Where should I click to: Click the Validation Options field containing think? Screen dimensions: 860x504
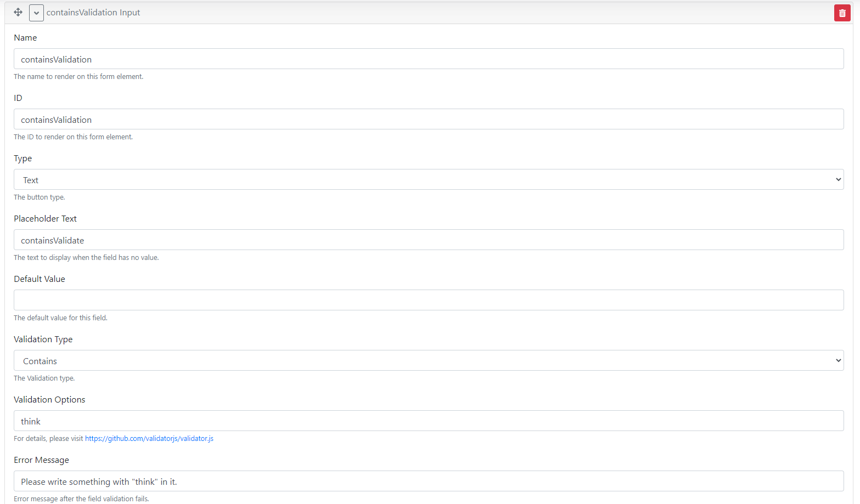(x=429, y=421)
